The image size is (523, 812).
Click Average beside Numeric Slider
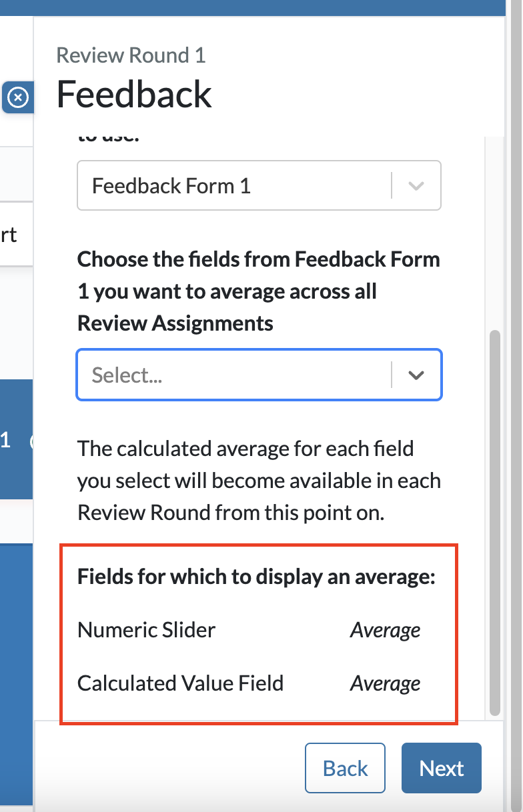[386, 630]
